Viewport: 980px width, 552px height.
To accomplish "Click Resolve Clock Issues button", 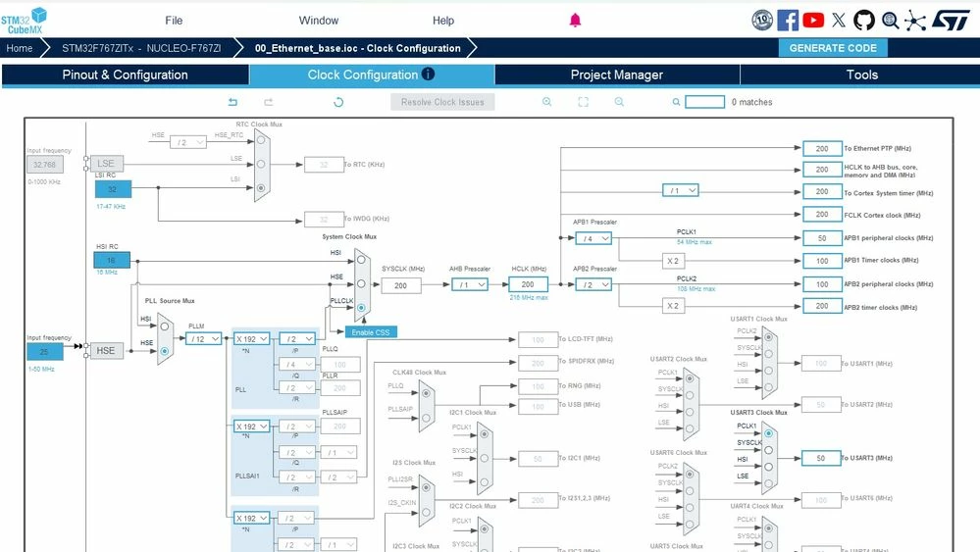I will click(x=442, y=102).
